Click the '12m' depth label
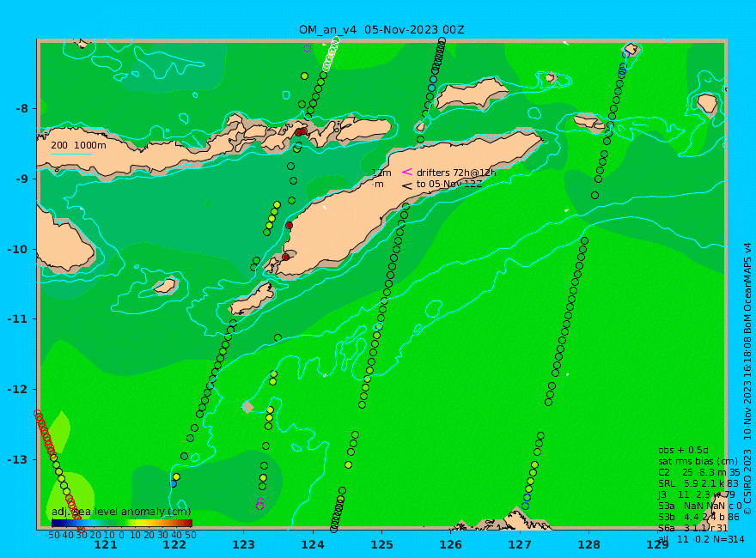Viewport: 756px width, 558px height. (x=381, y=173)
